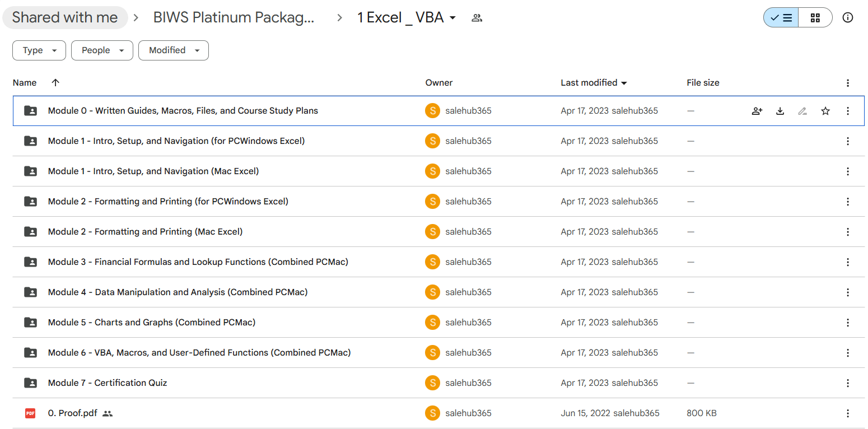Click the PDF icon of 0. Proof.pdf
The image size is (868, 429).
coord(30,413)
